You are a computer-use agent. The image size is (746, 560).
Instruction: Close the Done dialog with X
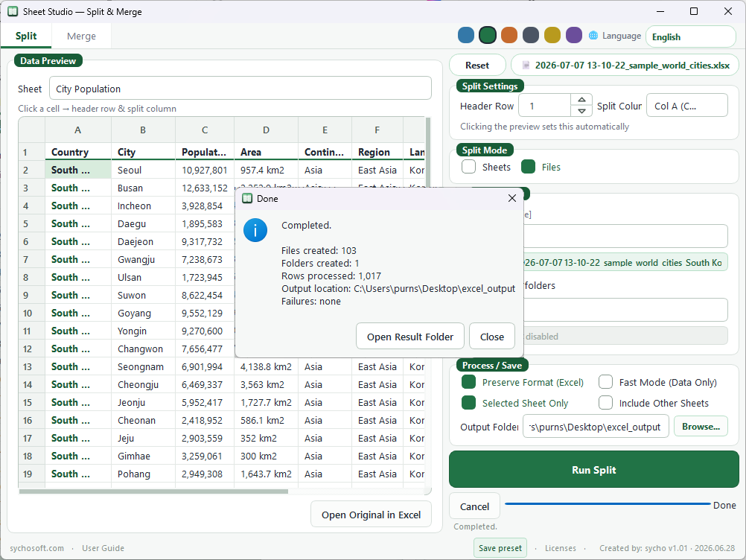click(x=512, y=198)
